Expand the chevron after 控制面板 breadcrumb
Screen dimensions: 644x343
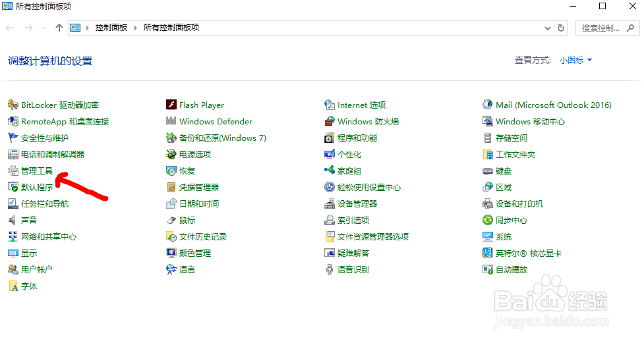click(x=135, y=28)
